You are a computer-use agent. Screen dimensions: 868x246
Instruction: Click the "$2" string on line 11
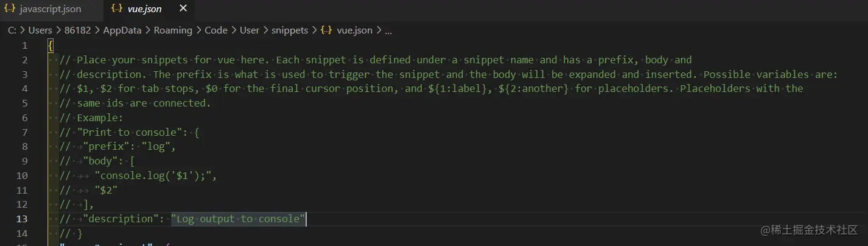click(x=106, y=190)
